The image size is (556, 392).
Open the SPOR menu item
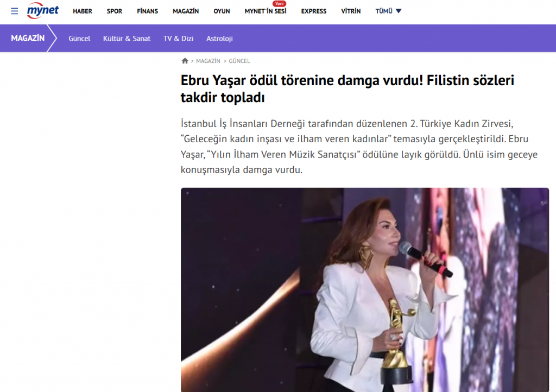[x=115, y=11]
